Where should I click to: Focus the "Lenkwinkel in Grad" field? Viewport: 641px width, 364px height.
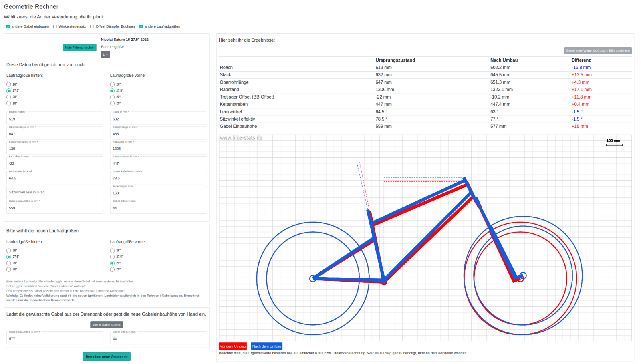(55, 178)
